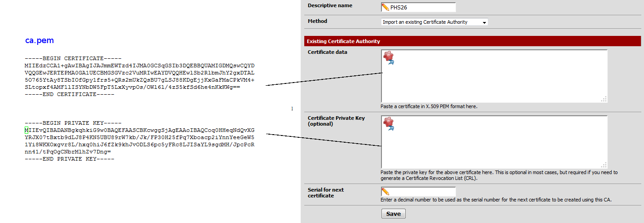Image resolution: width=644 pixels, height=223 pixels.
Task: Click the BEGIN CERTIFICATE line
Action: 73,58
